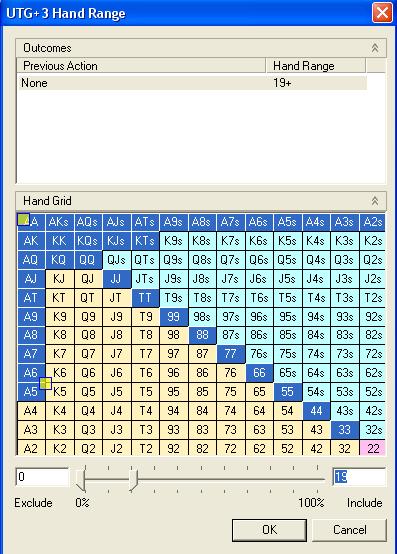Viewport: 397px width, 554px height.
Task: Click the Previous Action column header
Action: coord(141,66)
